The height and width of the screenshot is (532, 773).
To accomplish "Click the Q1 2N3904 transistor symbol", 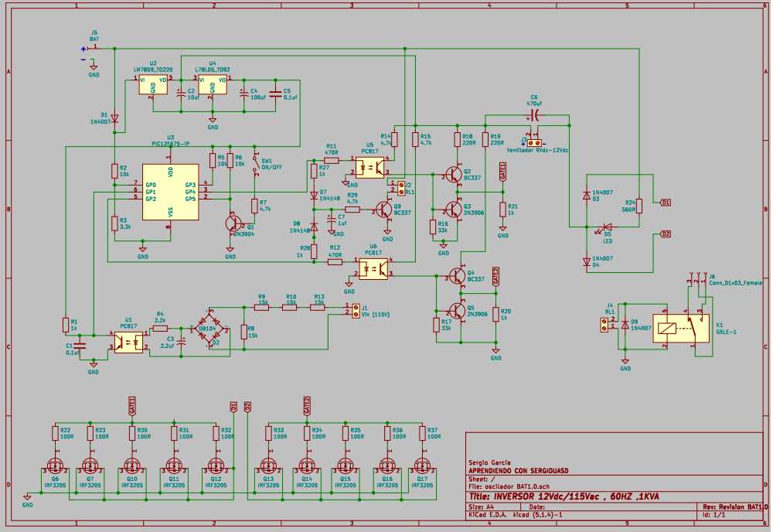I will (233, 223).
